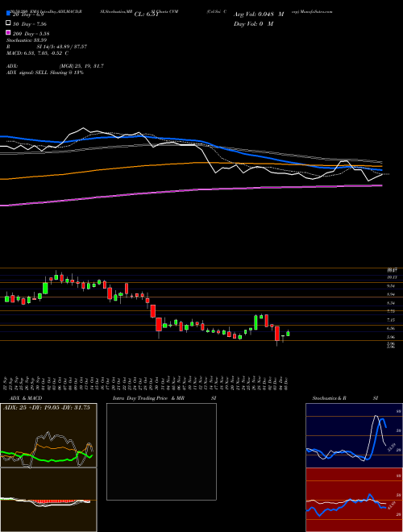403x532 pixels.
Task: Click the 'Stochastics & RSI' panel title
Action: 345,398
